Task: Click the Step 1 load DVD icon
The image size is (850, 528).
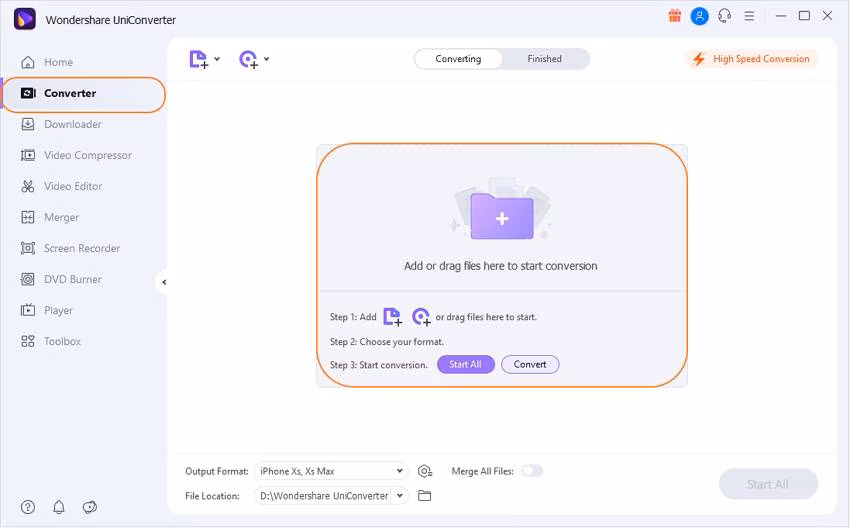Action: tap(421, 317)
